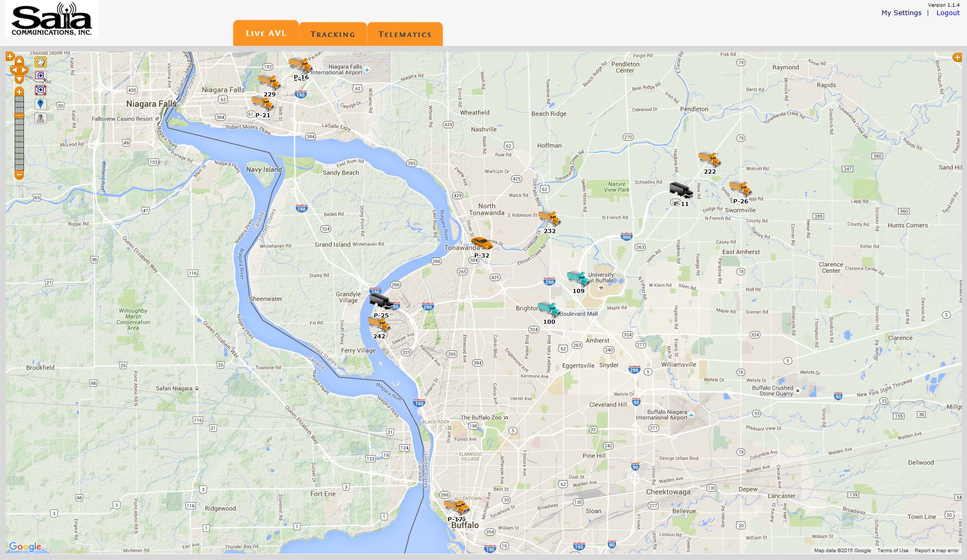
Task: Switch to the Tracking tab
Action: click(333, 34)
